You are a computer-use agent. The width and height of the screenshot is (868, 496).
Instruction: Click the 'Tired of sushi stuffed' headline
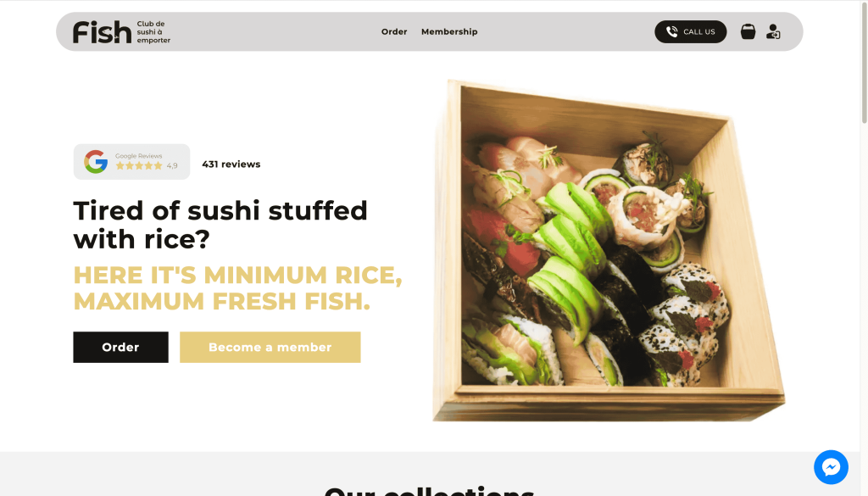220,210
